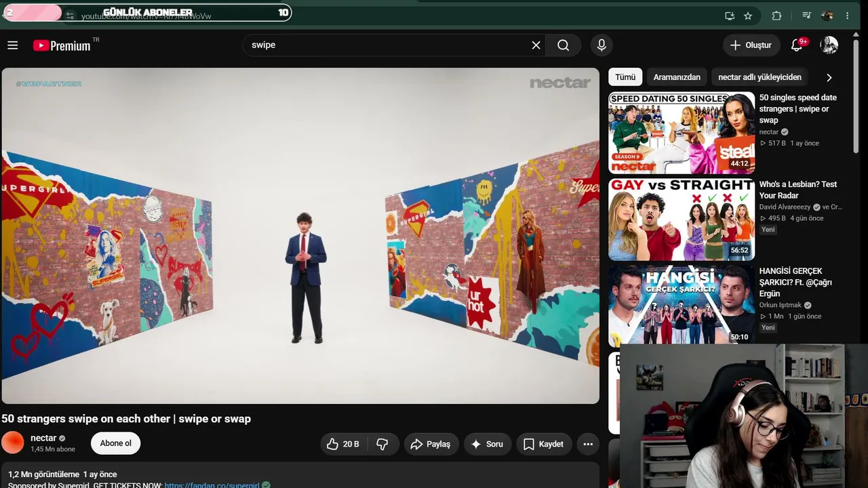
Task: Visit the Orkun Işıtmak channel link
Action: (780, 305)
